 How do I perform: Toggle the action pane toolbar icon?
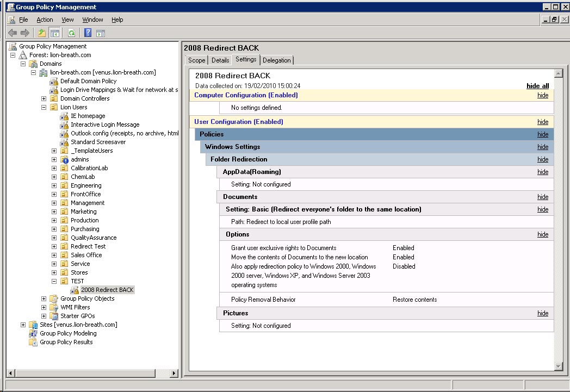click(x=101, y=33)
